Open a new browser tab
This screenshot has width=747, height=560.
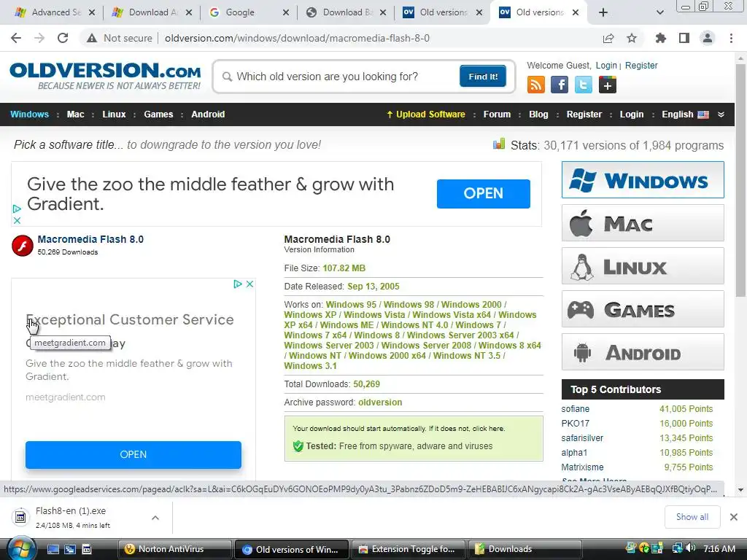click(603, 12)
